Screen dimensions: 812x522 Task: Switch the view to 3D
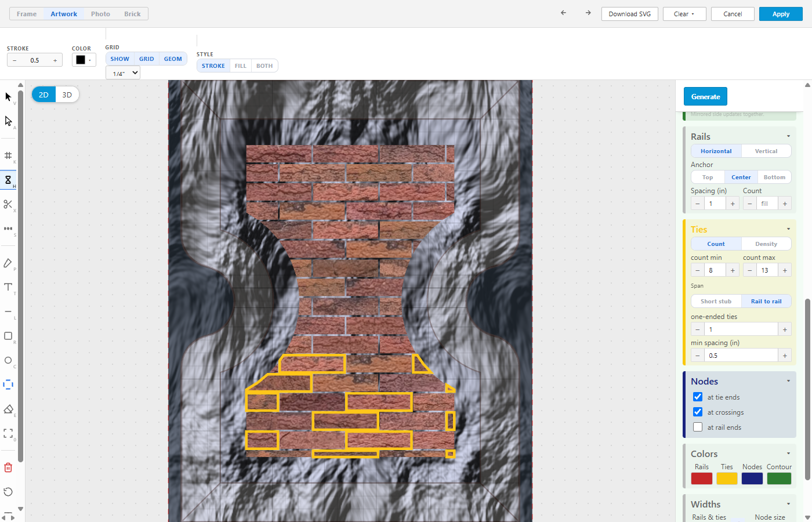pyautogui.click(x=67, y=95)
